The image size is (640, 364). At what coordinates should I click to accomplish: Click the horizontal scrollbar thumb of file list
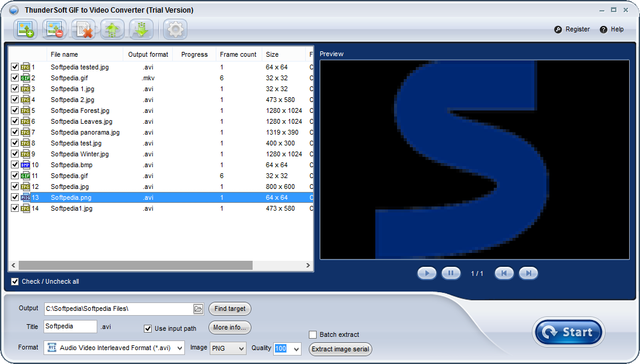[x=135, y=266]
